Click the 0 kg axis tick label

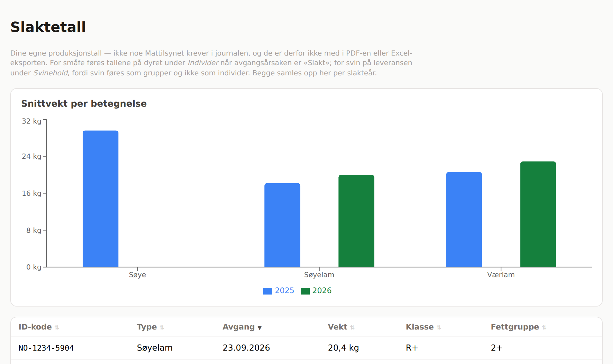click(x=34, y=267)
